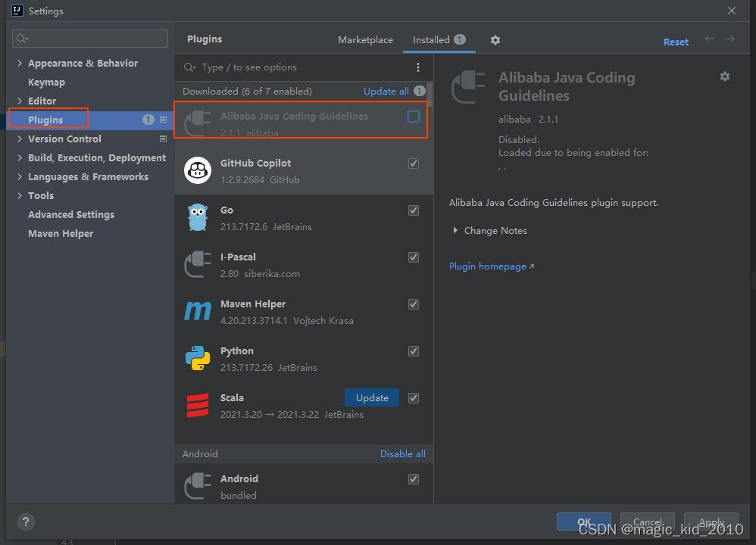Screen dimensions: 756x545
Task: Switch to the Installed tab
Action: click(x=439, y=40)
